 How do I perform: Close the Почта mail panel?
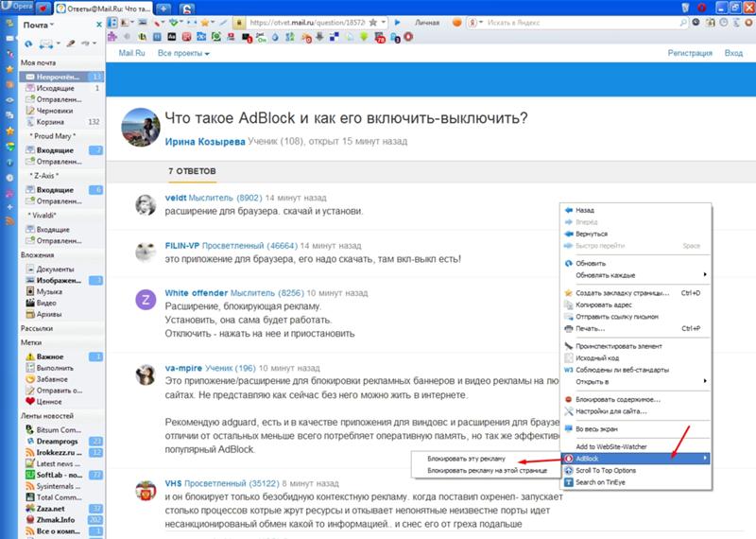pyautogui.click(x=99, y=25)
